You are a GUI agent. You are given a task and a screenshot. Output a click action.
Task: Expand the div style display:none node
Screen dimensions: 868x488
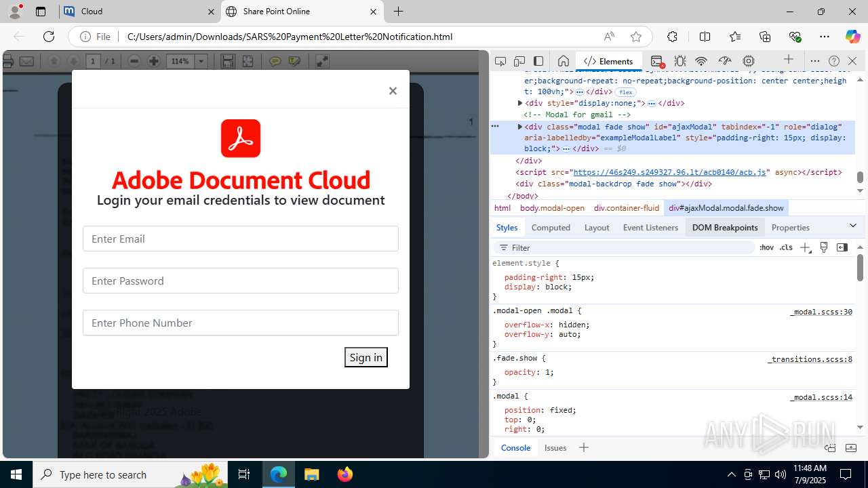[x=520, y=103]
